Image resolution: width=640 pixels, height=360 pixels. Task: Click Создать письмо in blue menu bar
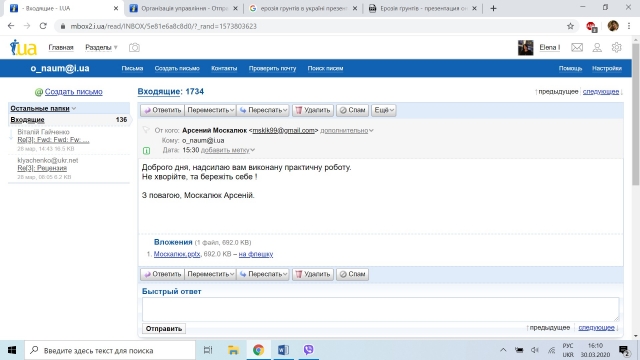click(x=177, y=69)
